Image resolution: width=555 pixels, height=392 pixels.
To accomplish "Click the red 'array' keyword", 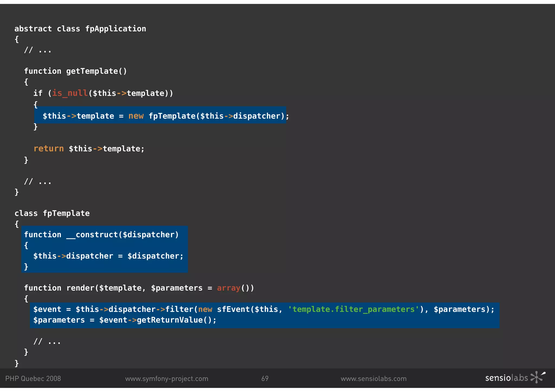I will tap(228, 288).
